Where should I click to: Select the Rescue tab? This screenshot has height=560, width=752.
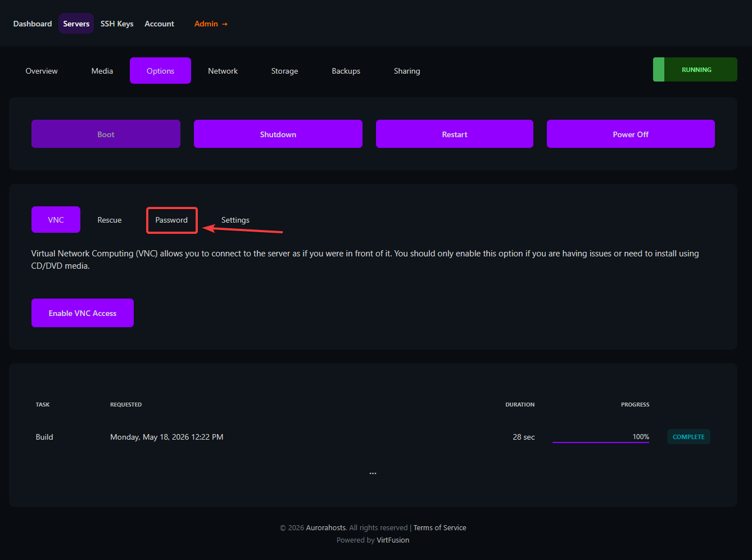110,220
